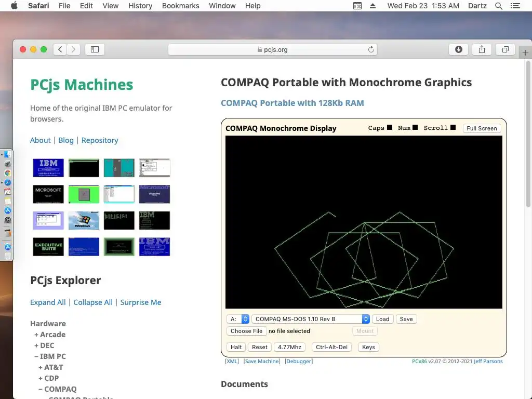Expand the Arcade hardware node
Image resolution: width=532 pixels, height=399 pixels.
pos(49,335)
